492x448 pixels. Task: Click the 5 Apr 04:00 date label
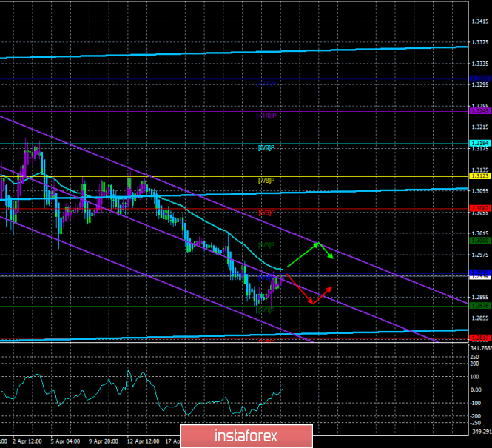click(65, 441)
